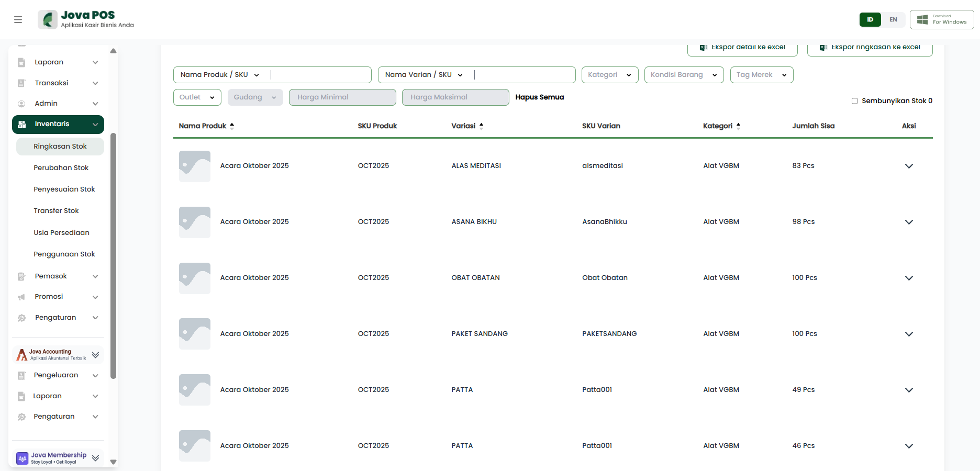The width and height of the screenshot is (980, 471).
Task: Click the Nama Produk search input
Action: pos(319,75)
